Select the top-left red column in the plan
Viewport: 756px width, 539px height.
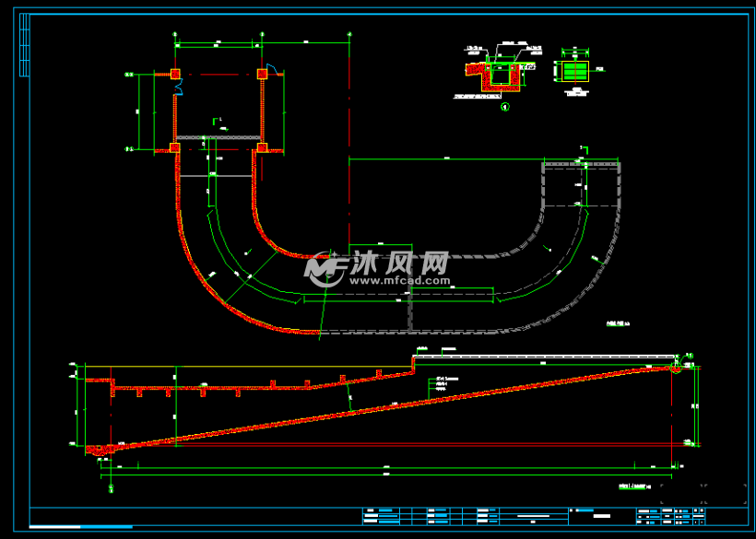[x=175, y=74]
